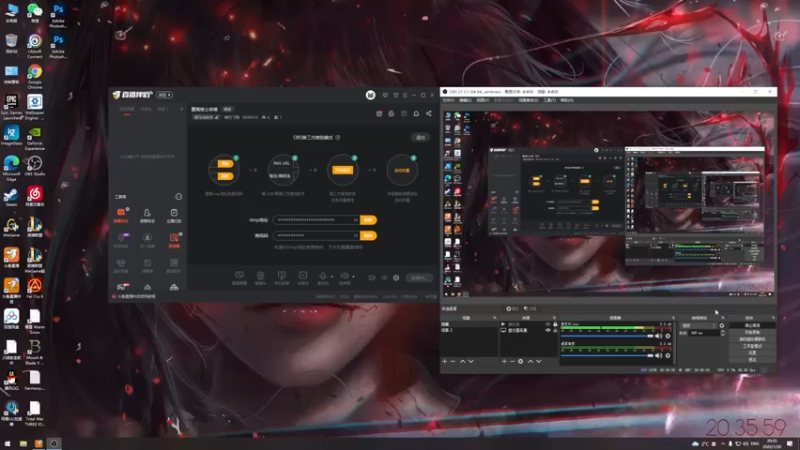Click upload-arrow tool in toolbox second row
Viewport: 800px width, 450px height.
(x=147, y=237)
